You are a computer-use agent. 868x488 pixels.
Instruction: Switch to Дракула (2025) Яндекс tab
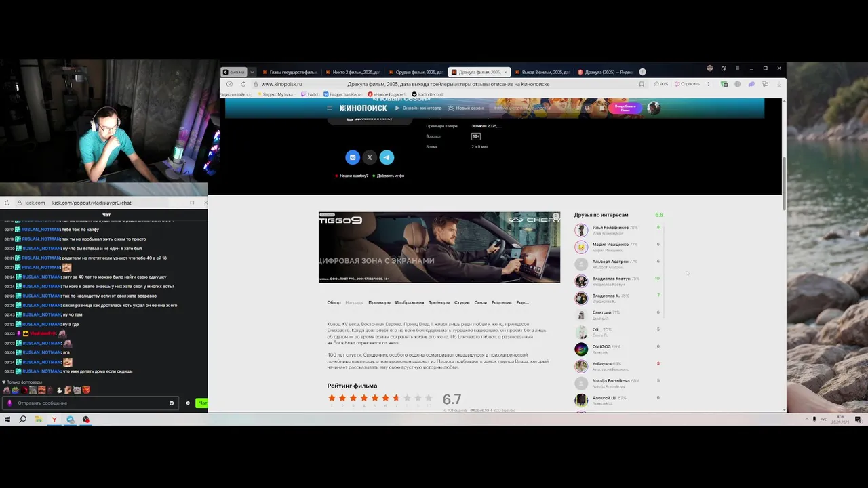coord(606,72)
